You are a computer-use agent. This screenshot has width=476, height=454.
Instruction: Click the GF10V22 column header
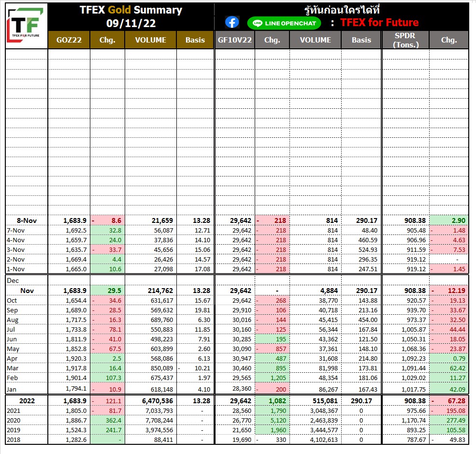coord(235,40)
